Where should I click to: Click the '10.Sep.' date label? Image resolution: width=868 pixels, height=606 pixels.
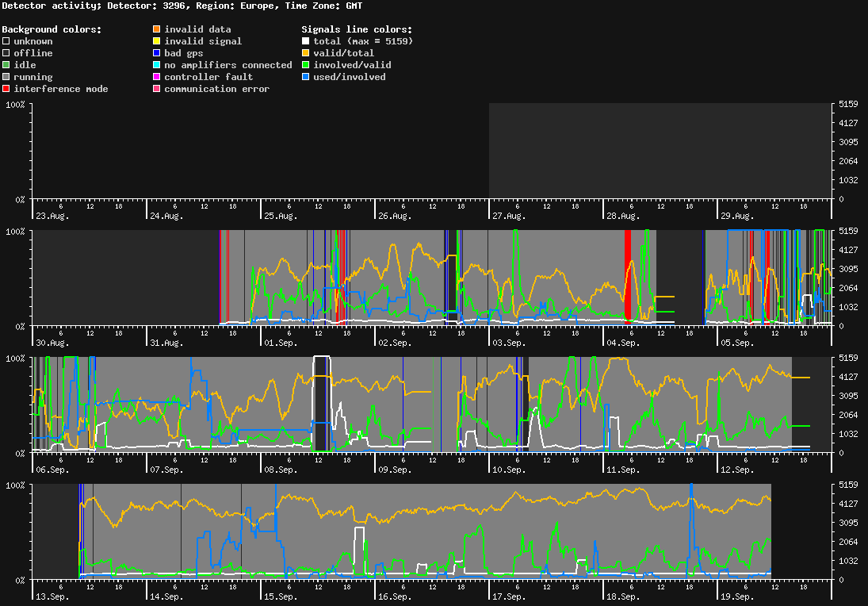coord(509,470)
